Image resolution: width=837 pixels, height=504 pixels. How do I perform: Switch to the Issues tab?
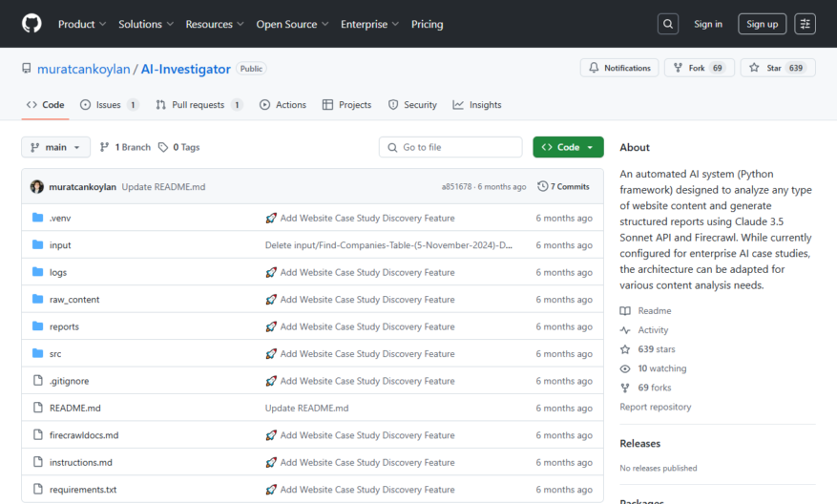click(x=109, y=105)
